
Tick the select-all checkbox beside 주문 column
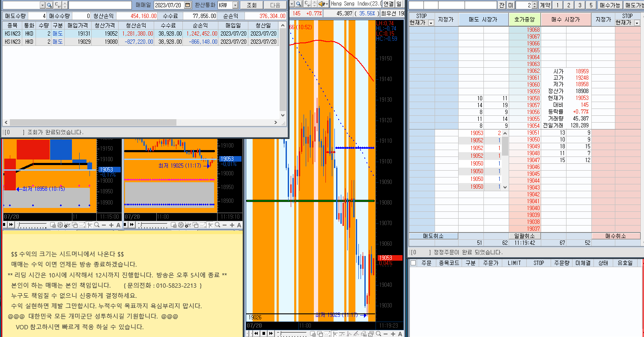pos(413,263)
